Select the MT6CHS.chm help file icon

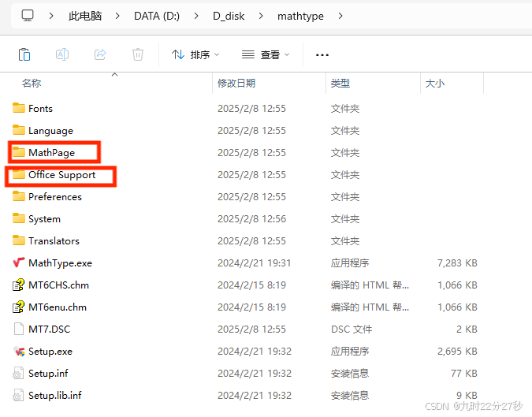point(19,285)
